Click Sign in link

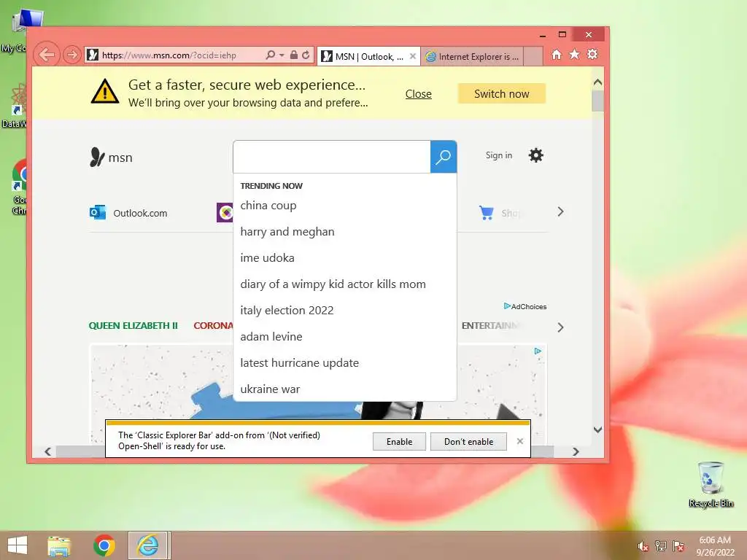coord(499,155)
